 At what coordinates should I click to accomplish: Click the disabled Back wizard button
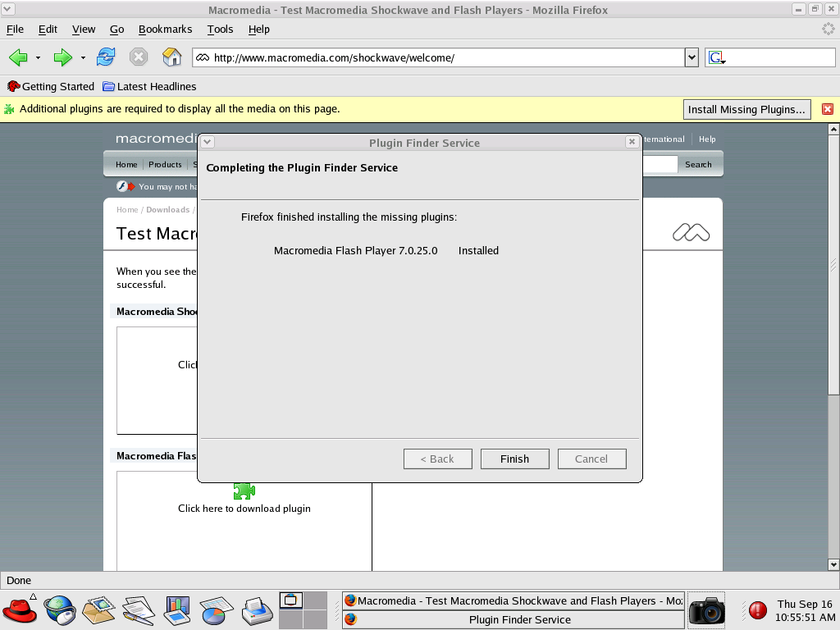click(x=437, y=459)
